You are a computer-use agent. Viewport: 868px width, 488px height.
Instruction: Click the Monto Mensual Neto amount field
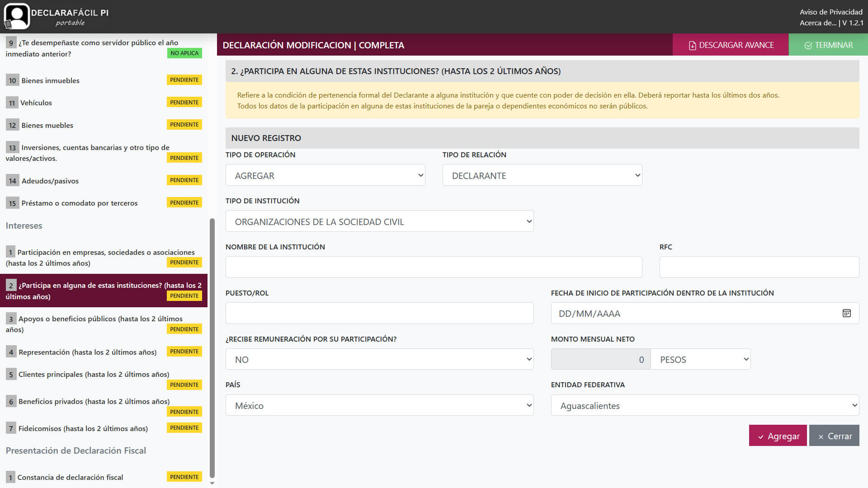(601, 359)
